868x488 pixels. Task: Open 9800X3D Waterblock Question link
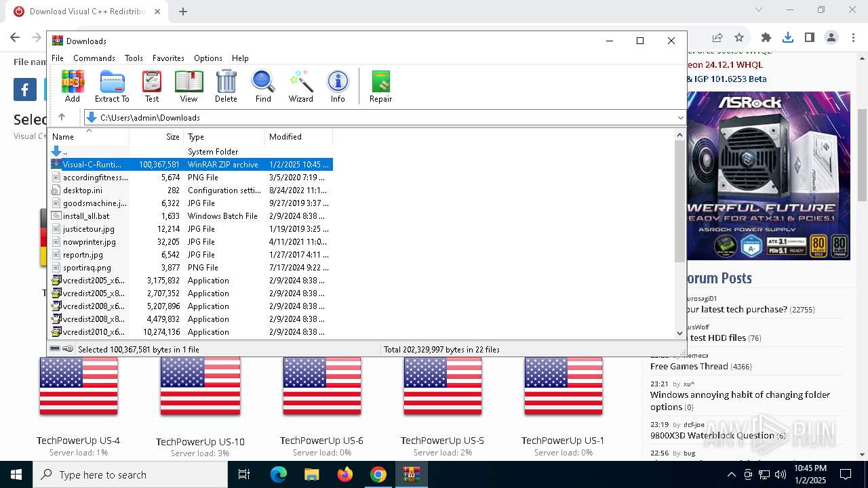[x=712, y=435]
